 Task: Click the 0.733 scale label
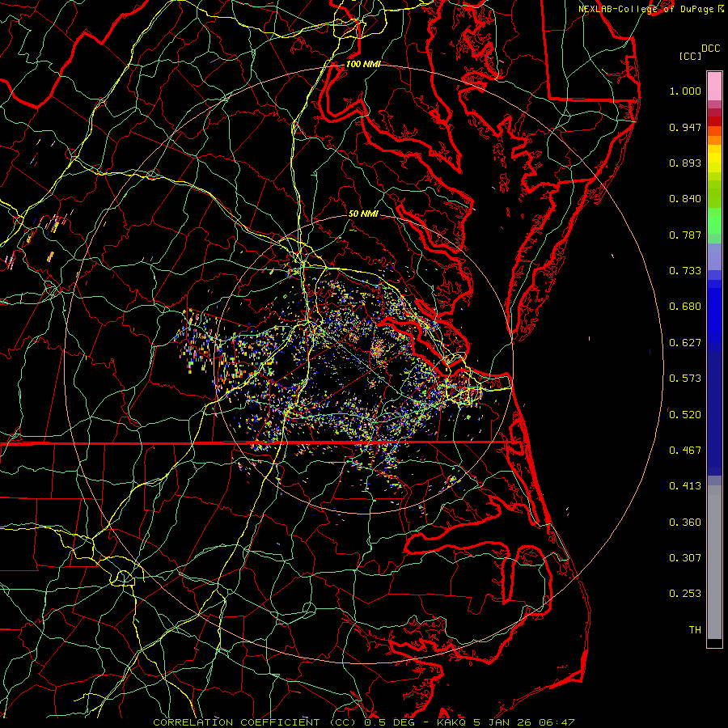685,271
